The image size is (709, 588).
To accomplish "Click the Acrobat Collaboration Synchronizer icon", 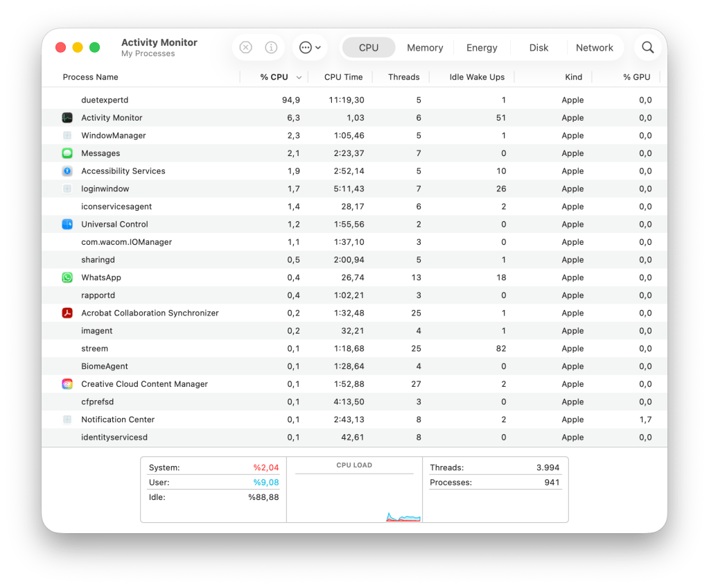I will click(x=67, y=313).
